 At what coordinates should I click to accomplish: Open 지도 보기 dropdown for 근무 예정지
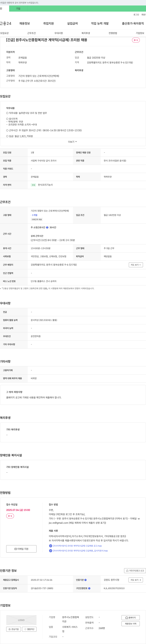(136, 265)
